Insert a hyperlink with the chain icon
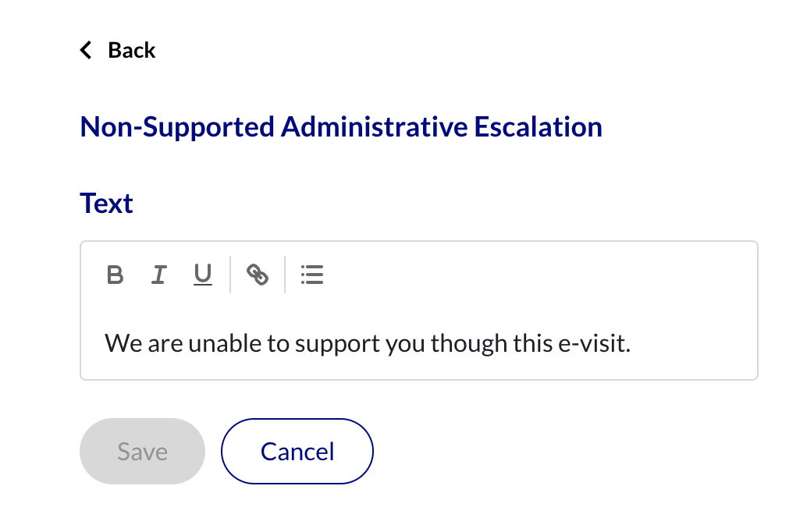Viewport: 807px width, 532px height. [x=258, y=275]
